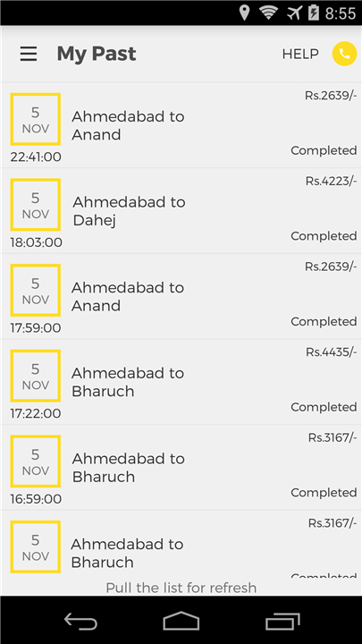362x644 pixels.
Task: Tap Completed status of the Dahej trip
Action: (324, 236)
